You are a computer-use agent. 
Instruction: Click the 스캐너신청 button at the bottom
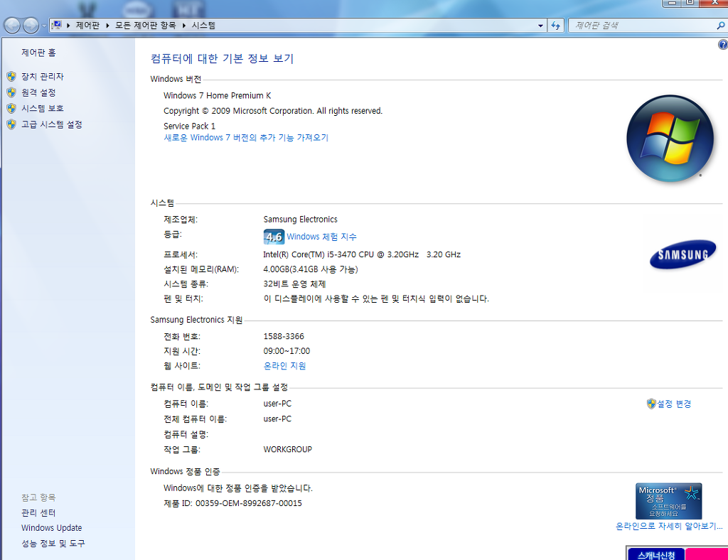point(656,555)
